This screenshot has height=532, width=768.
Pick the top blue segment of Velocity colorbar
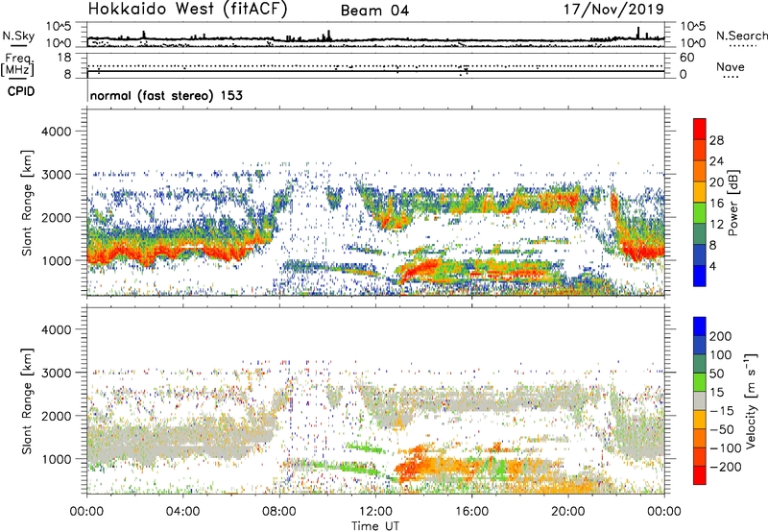[x=700, y=326]
